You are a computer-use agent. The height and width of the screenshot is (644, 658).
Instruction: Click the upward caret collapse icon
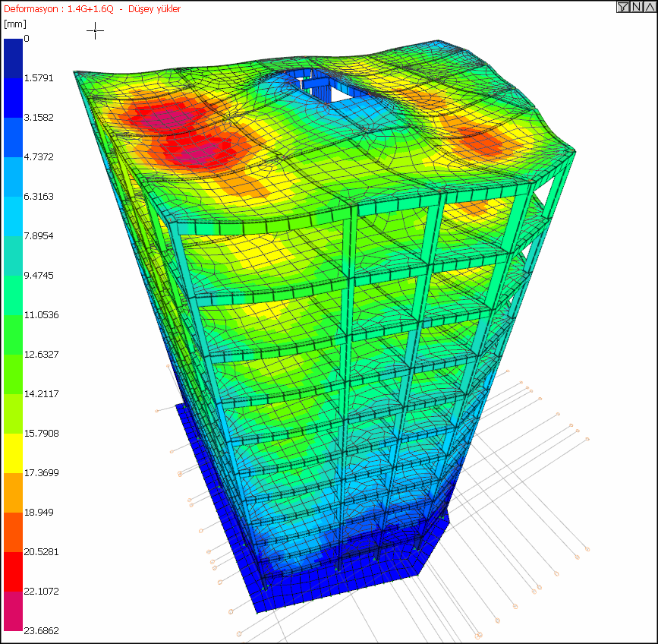tap(648, 8)
